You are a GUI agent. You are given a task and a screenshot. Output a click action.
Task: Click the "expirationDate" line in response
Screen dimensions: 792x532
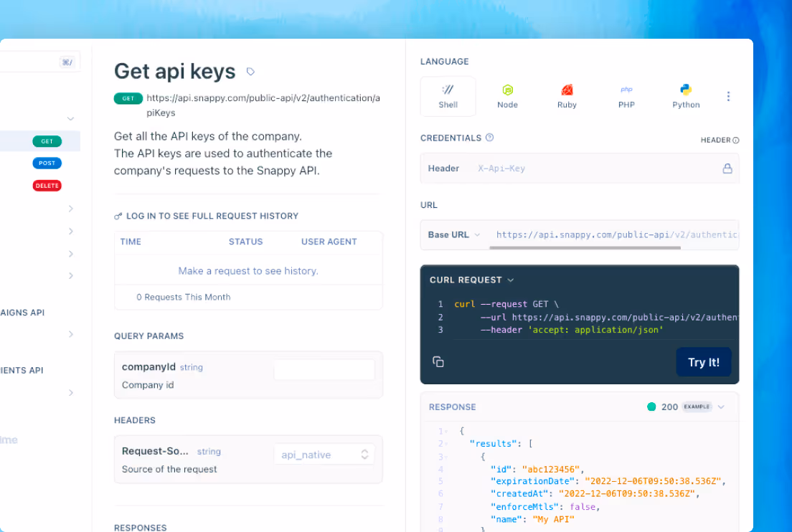(x=608, y=481)
